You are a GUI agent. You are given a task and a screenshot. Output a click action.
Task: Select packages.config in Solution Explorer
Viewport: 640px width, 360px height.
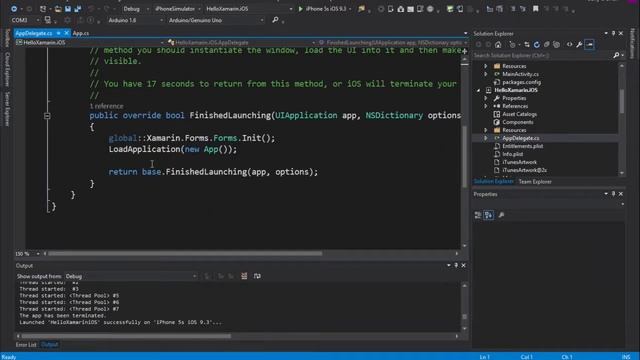pos(521,82)
